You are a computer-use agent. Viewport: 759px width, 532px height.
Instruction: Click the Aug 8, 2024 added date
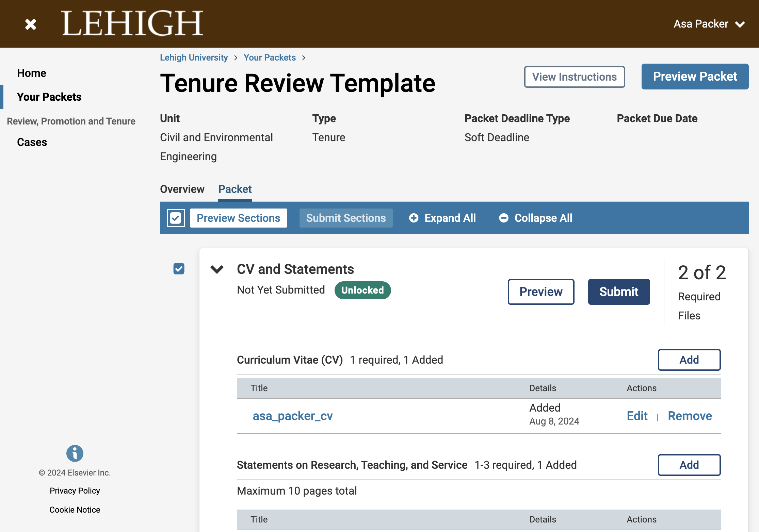pyautogui.click(x=554, y=421)
